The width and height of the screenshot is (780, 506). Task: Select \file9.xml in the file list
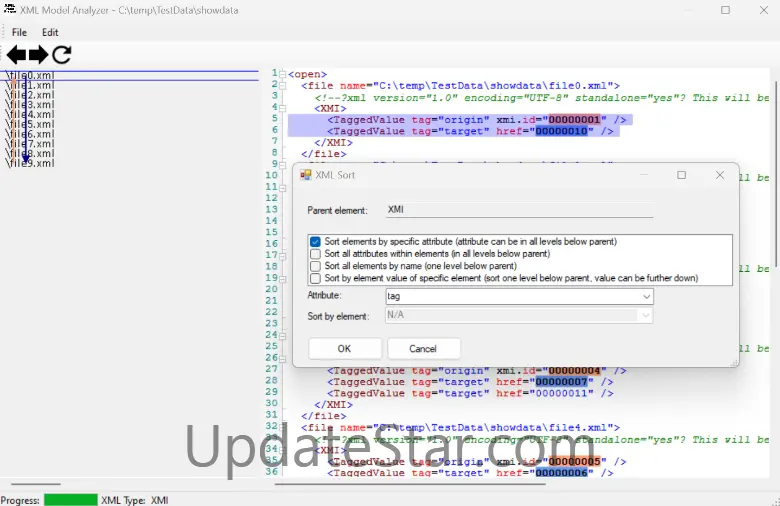pos(30,163)
